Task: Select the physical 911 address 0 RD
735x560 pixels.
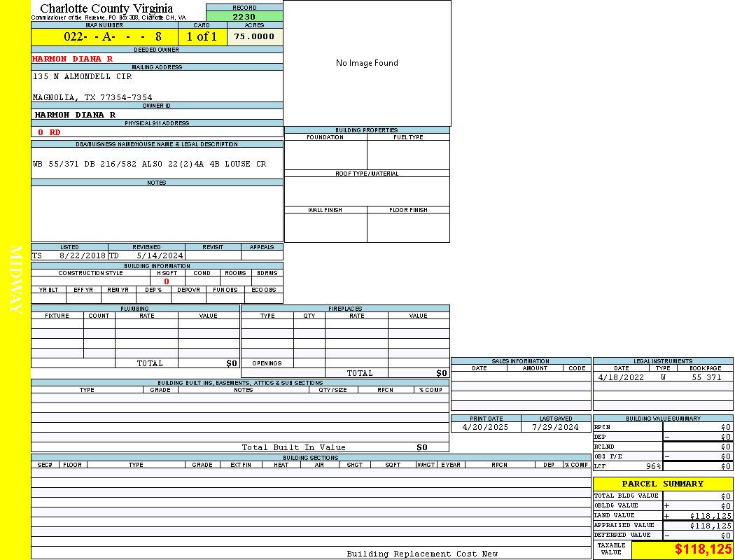Action: (49, 132)
